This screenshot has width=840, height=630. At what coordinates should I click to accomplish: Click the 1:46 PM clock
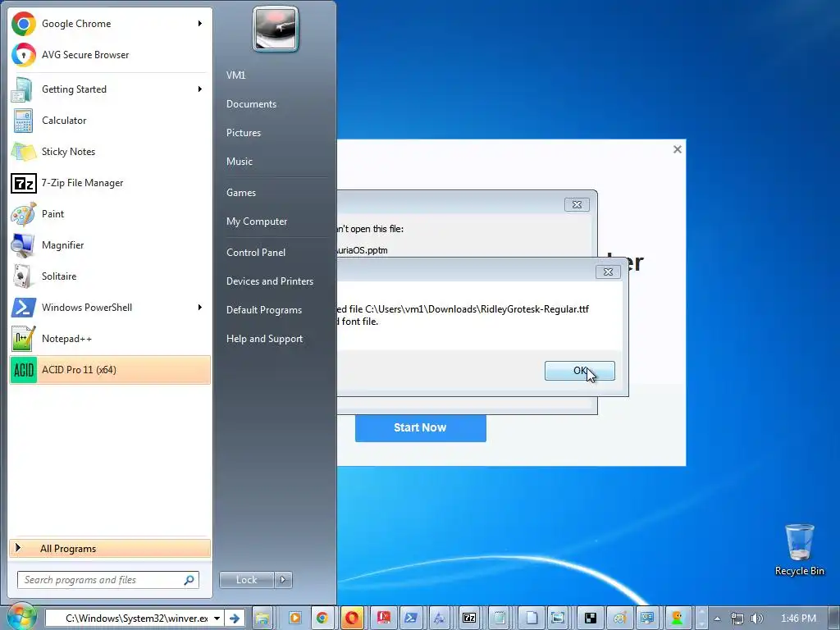(798, 619)
